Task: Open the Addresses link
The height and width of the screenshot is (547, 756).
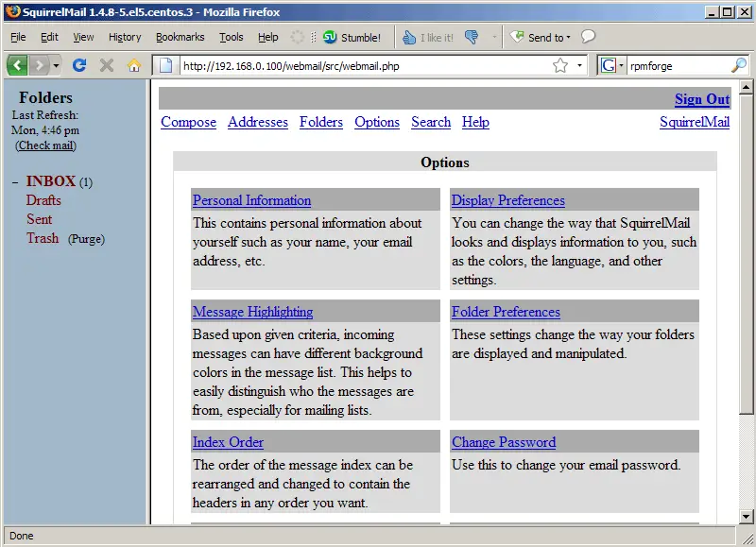Action: point(258,122)
